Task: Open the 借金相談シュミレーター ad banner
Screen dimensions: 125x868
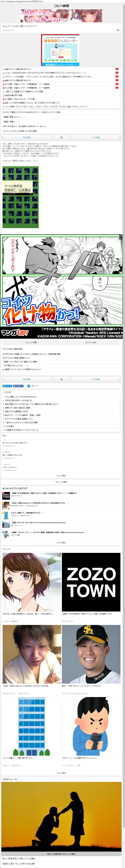Action: pyautogui.click(x=60, y=50)
